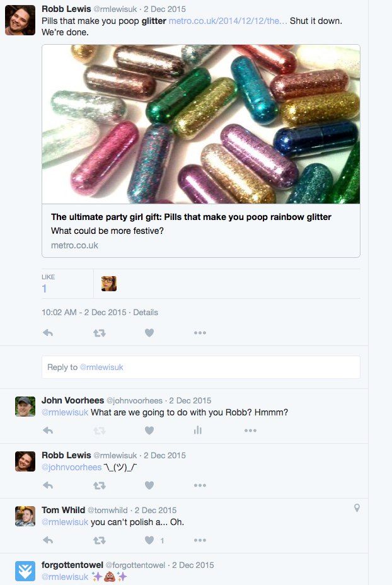Like Robb Lewis's shrug reply
This screenshot has height=585, width=392.
click(149, 485)
